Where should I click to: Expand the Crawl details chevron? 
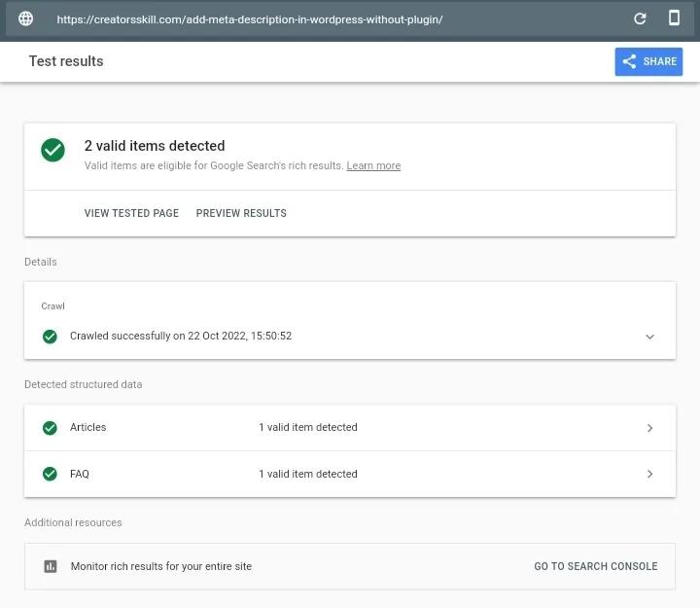pyautogui.click(x=650, y=337)
